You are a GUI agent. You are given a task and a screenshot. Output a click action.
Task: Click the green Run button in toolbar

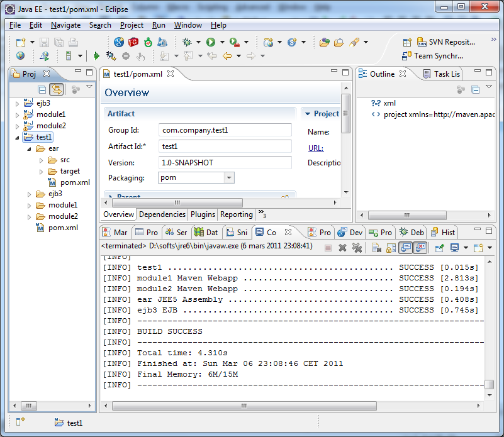pyautogui.click(x=211, y=42)
